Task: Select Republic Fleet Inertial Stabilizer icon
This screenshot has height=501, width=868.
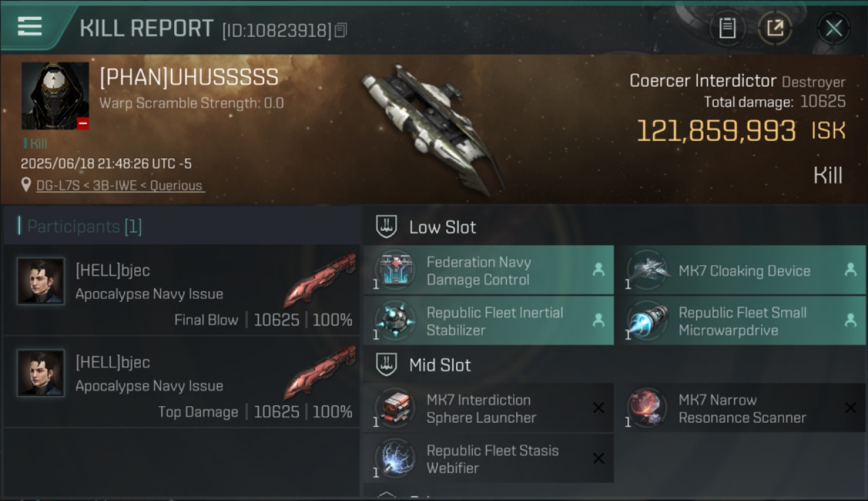Action: [394, 321]
